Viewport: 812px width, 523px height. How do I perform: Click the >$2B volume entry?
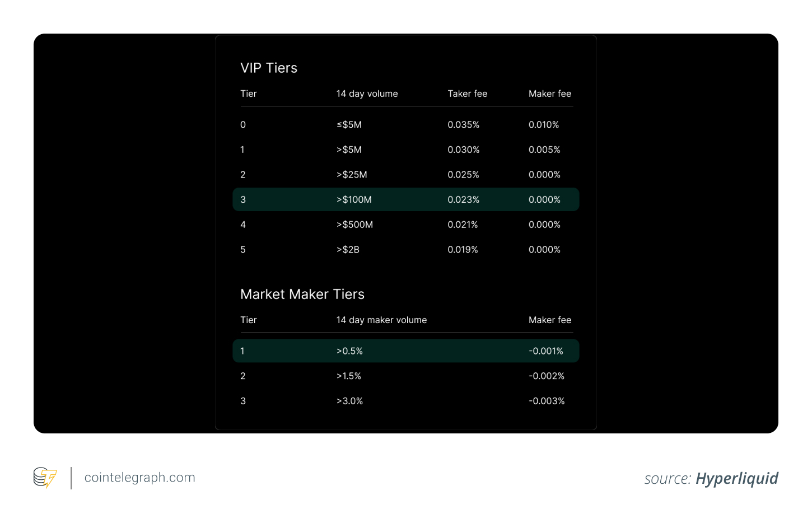[348, 250]
